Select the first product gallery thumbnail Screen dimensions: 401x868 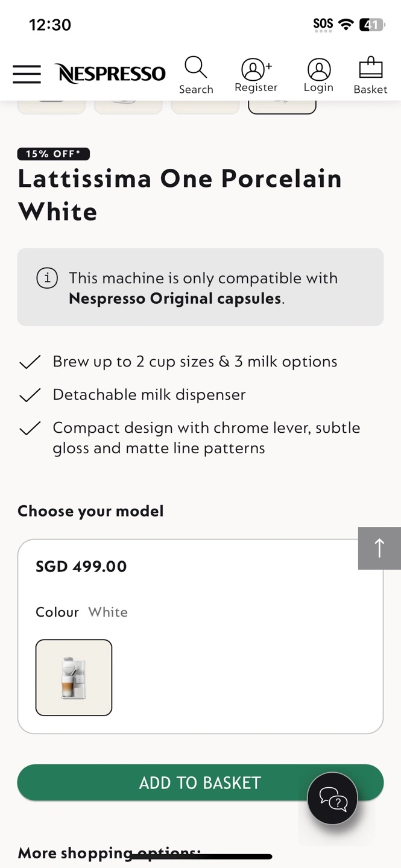pos(51,107)
